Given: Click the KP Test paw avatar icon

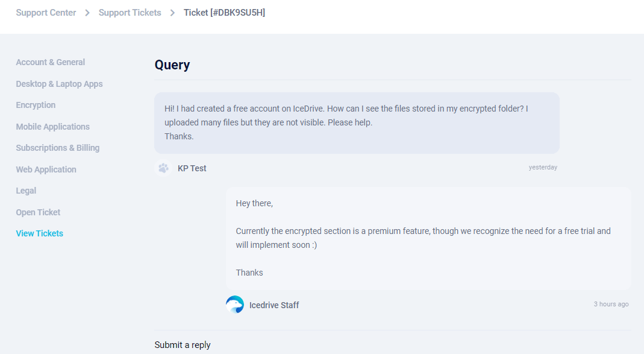Looking at the screenshot, I should click(x=163, y=168).
